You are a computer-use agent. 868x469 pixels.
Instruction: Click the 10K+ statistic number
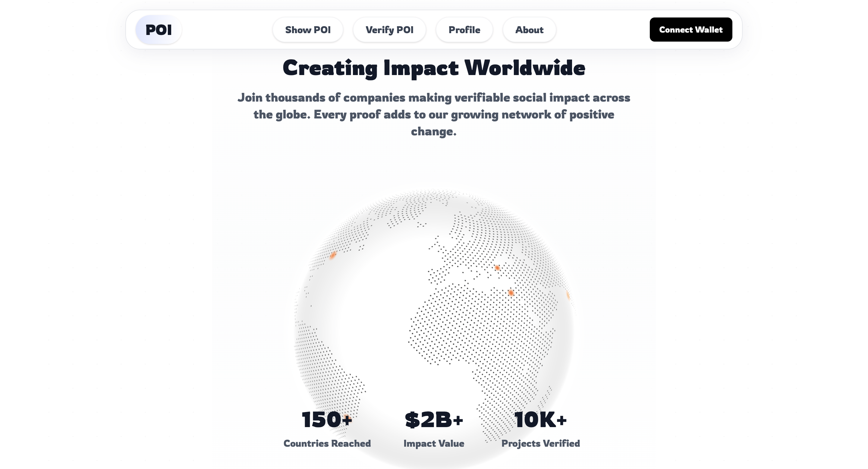(540, 420)
